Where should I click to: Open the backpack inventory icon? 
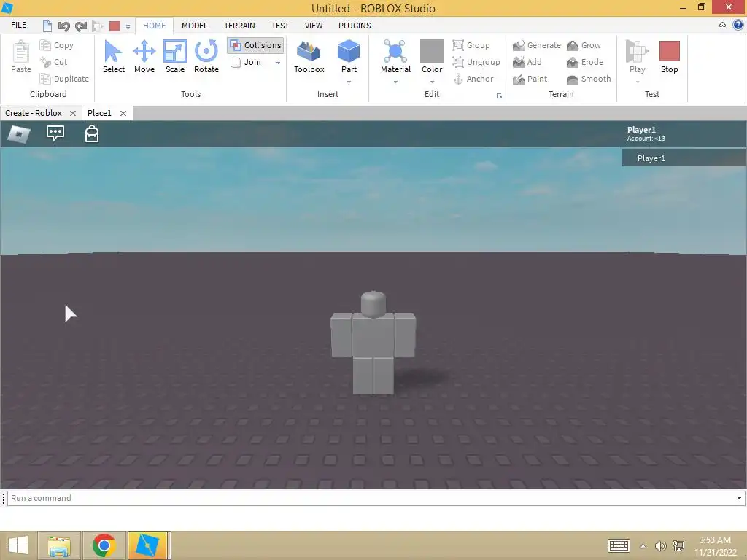pyautogui.click(x=91, y=134)
